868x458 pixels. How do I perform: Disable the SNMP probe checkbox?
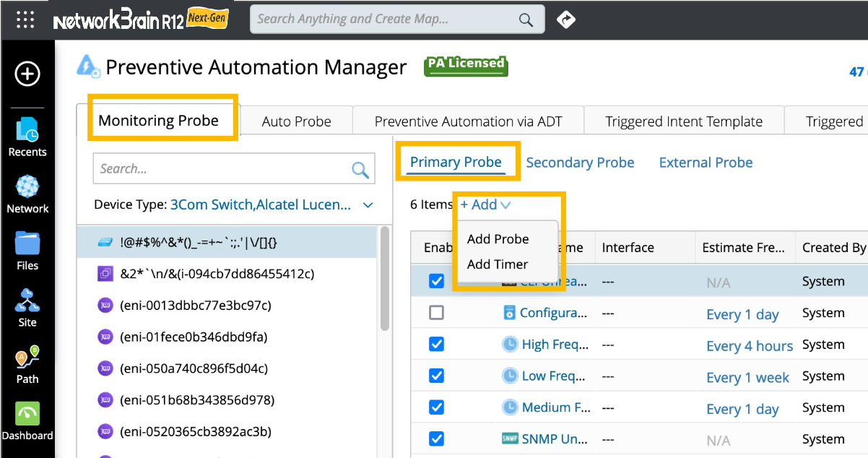[436, 438]
